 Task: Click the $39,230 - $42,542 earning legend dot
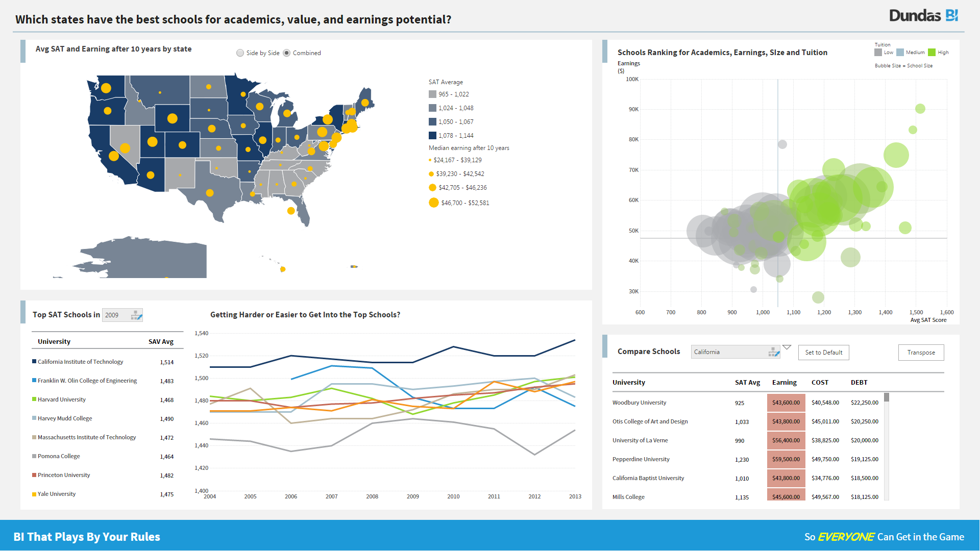point(431,174)
